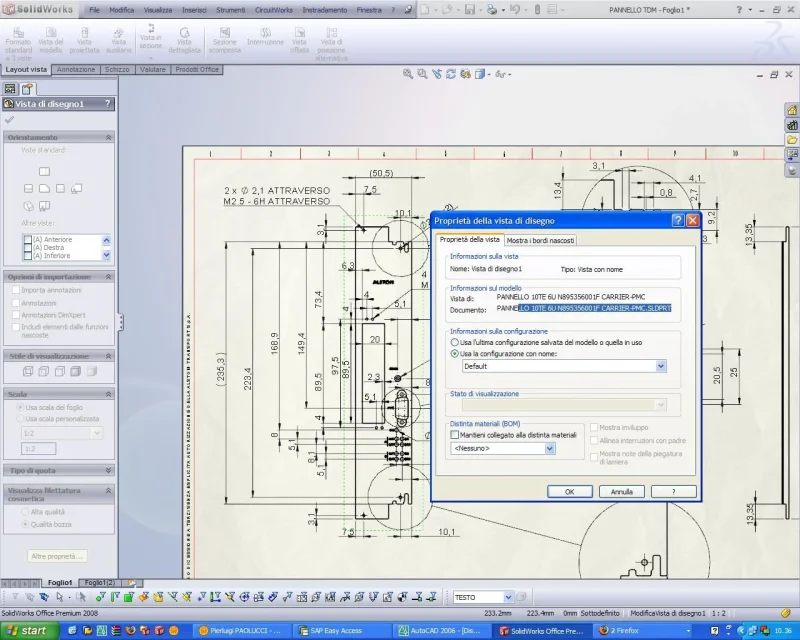The width and height of the screenshot is (800, 640).
Task: Click OK in the properties dialog
Action: click(x=569, y=491)
